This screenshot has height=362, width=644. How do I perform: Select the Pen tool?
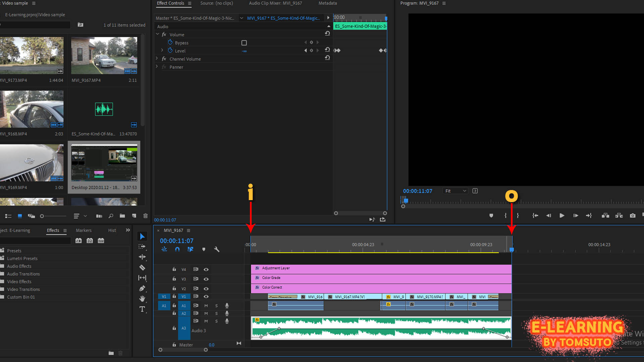142,288
